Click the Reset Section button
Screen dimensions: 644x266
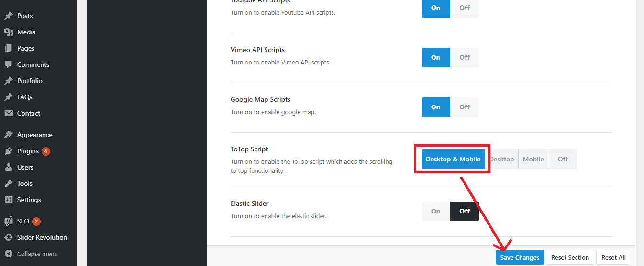pos(570,257)
